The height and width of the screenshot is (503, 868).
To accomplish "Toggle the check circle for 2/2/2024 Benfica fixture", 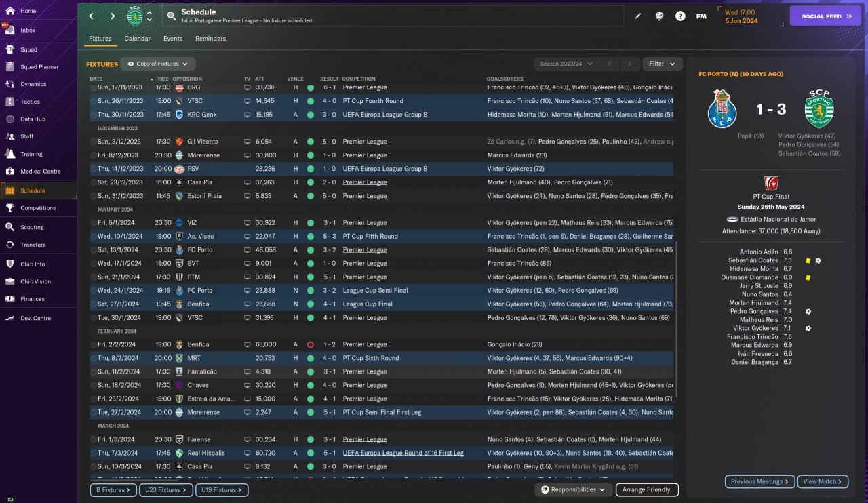I will (x=94, y=344).
